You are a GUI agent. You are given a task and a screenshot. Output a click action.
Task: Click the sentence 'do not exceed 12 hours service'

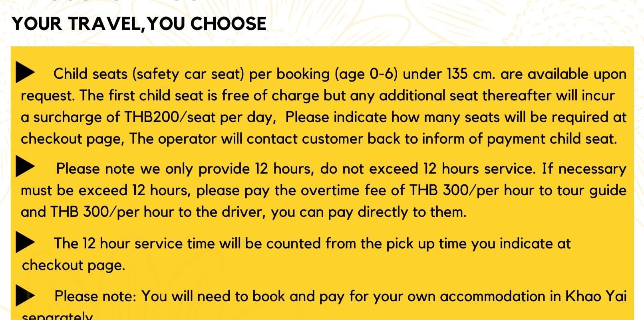[x=427, y=168]
